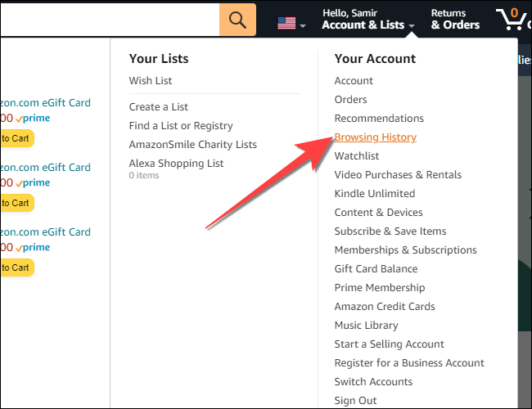
Task: Open Prime Membership page
Action: coord(380,288)
